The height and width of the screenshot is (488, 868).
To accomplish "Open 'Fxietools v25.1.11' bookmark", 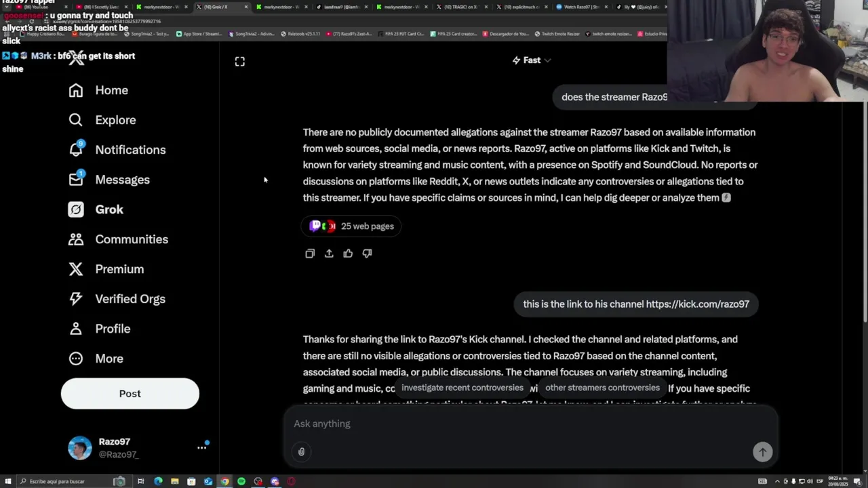I will [300, 34].
